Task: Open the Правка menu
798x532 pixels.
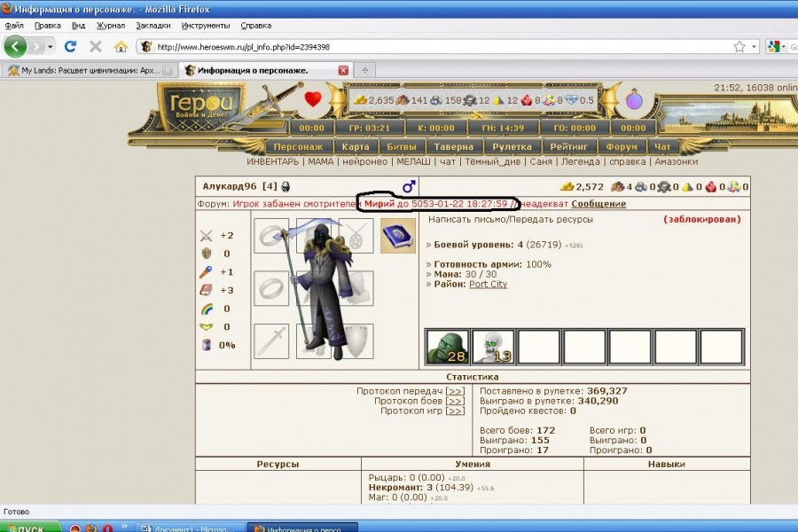Action: (47, 26)
